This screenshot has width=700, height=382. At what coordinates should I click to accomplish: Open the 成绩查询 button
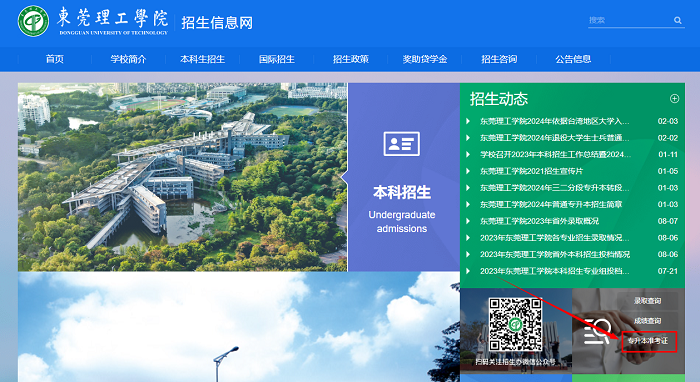tap(647, 321)
